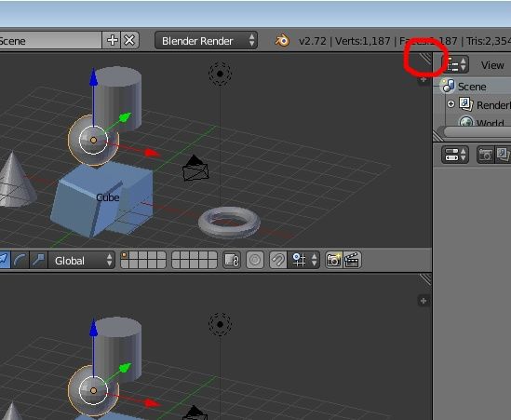The width and height of the screenshot is (511, 420).
Task: Open the outliner View menu
Action: 492,65
